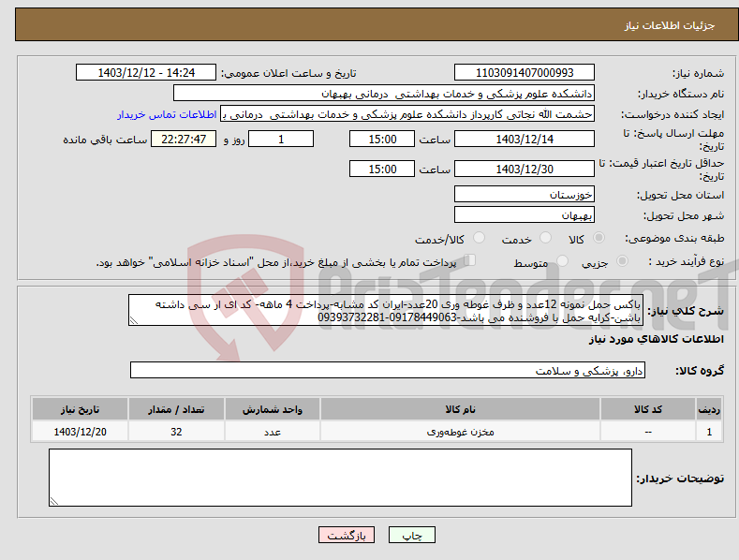Viewport: 739px width, 560px height.
Task: Click the نام کالا column header
Action: (460, 409)
